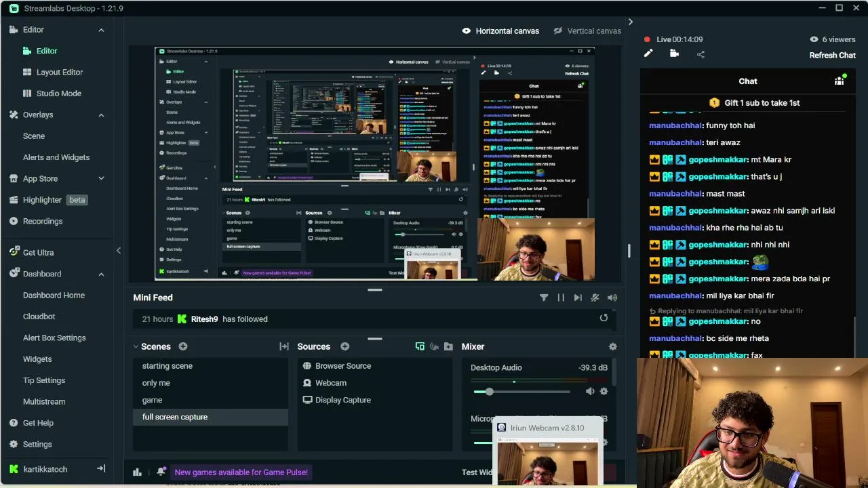Collapse the Scenes collection dropdown arrow
The height and width of the screenshot is (488, 868).
(136, 347)
